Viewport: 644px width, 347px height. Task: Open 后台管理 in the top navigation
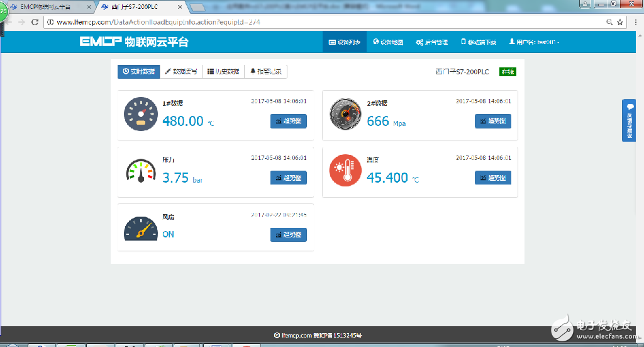431,42
